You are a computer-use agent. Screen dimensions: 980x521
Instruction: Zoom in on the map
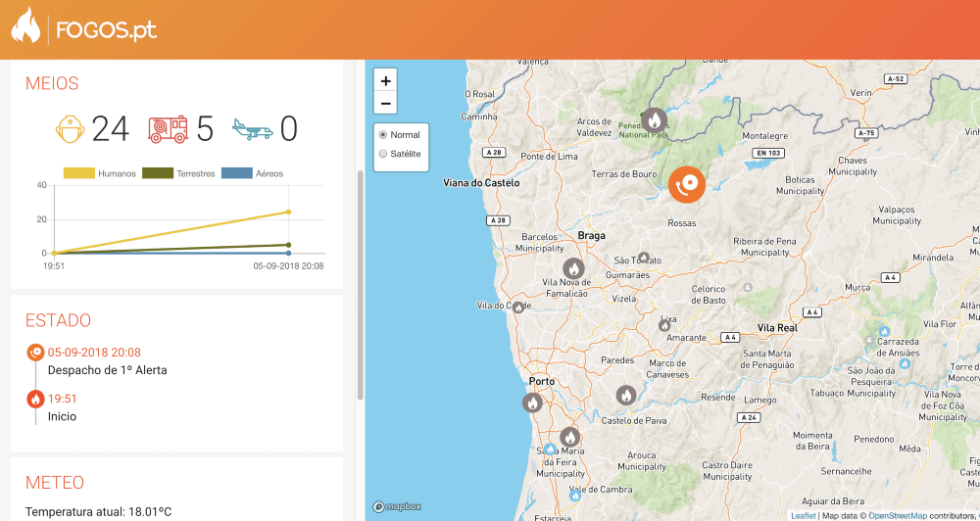[x=386, y=81]
